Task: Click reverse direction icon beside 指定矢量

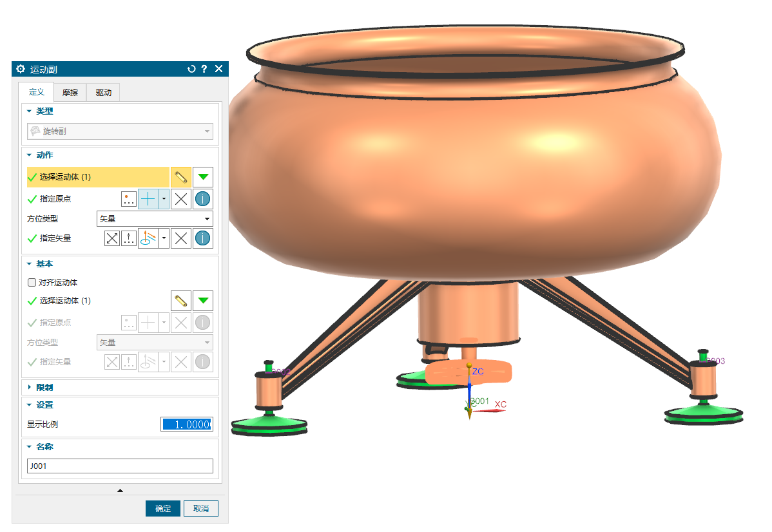Action: 112,238
